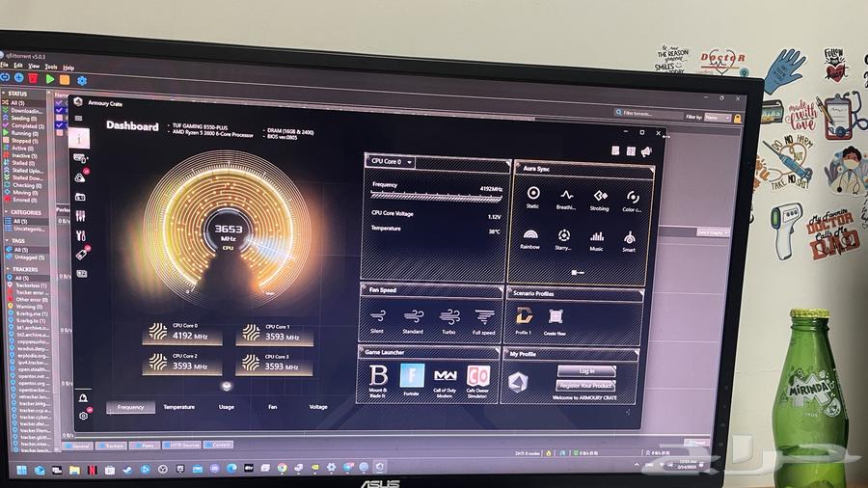Expand more CPU cores below core list
Viewport: 868px width, 488px height.
point(227,386)
